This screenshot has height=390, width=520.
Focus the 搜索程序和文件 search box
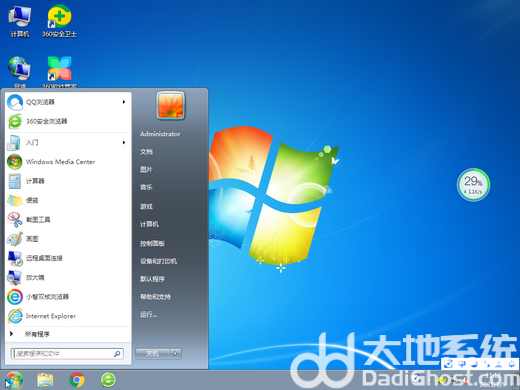tap(67, 354)
